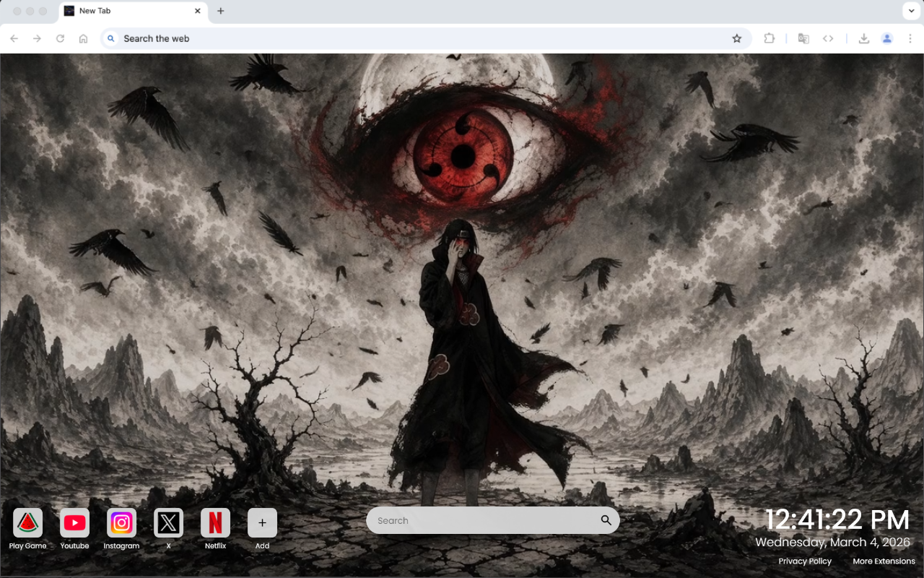Click the search icon in address bar
The image size is (924, 578).
[x=111, y=38]
